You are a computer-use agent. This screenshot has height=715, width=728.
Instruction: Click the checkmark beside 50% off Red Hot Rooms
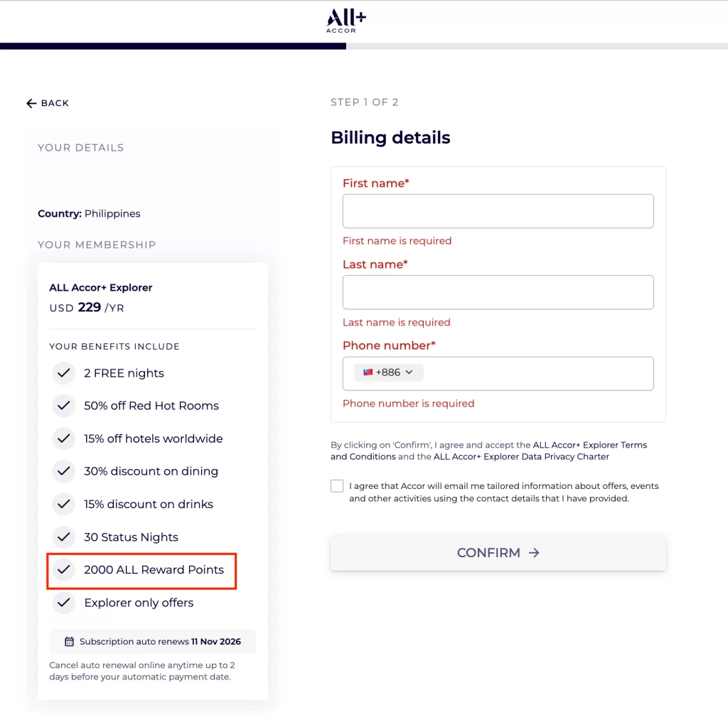(x=64, y=406)
